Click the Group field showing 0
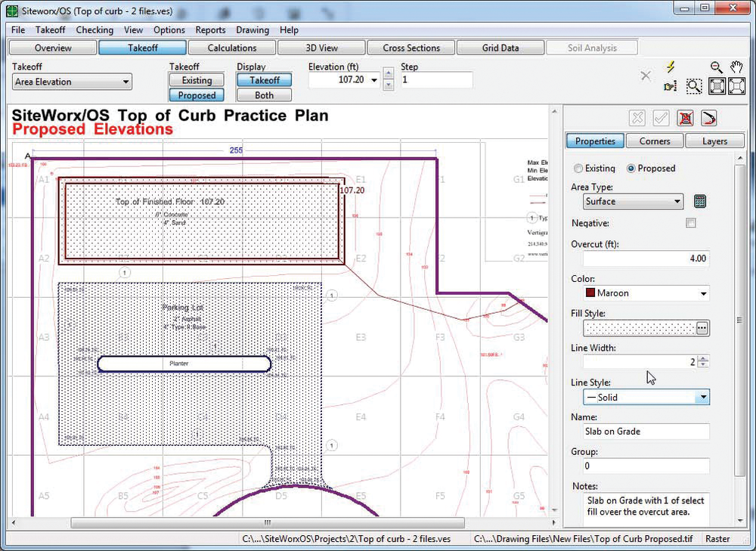This screenshot has width=756, height=551. [646, 466]
